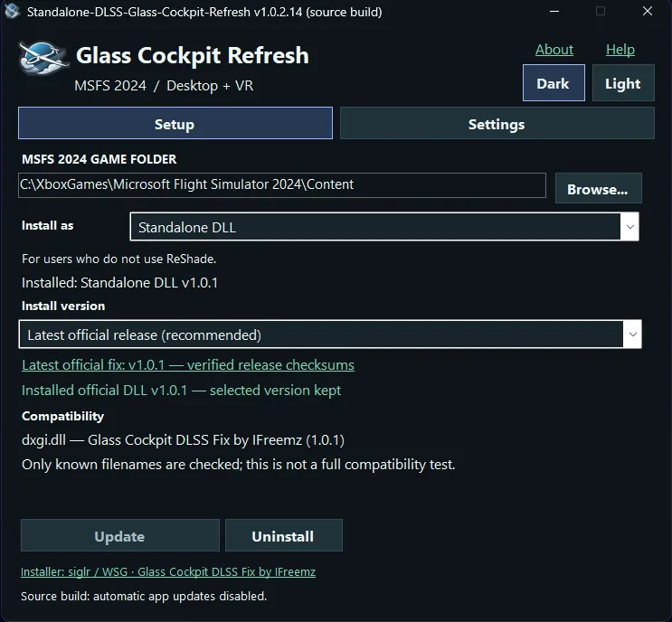Click the 'Compatibility' heading
The height and width of the screenshot is (622, 672).
tap(62, 417)
